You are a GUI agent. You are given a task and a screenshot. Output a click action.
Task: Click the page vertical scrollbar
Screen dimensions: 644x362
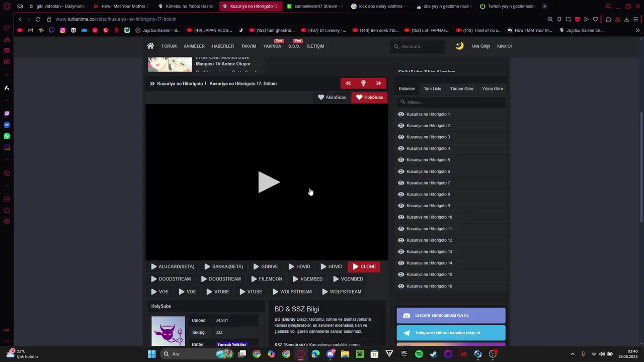point(641,166)
